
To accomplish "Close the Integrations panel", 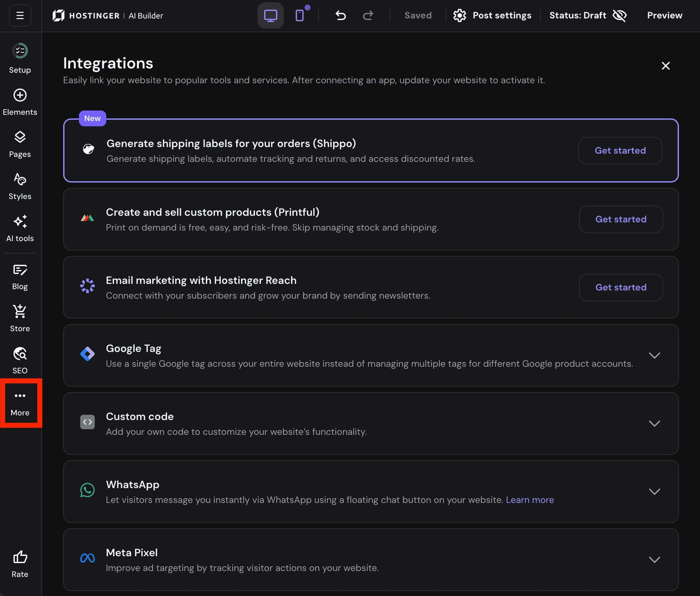I will point(665,65).
